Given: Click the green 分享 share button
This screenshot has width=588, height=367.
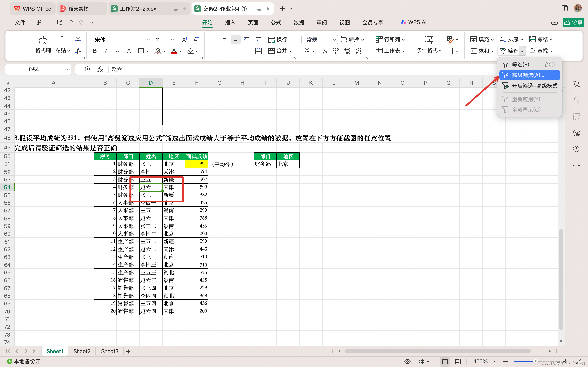Looking at the screenshot, I should pyautogui.click(x=573, y=23).
